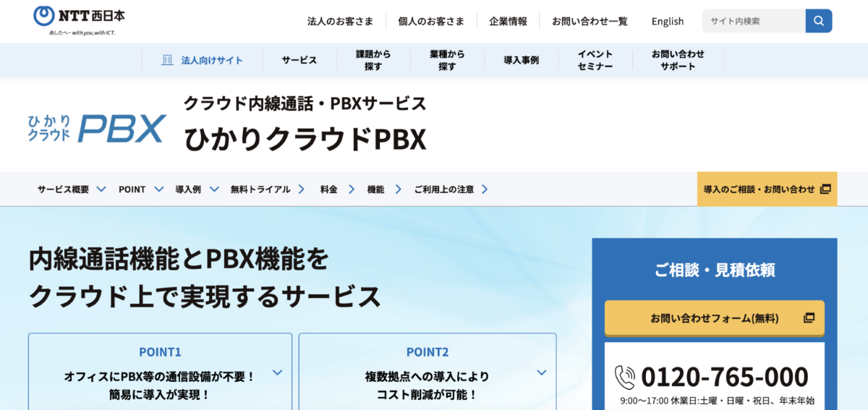868x410 pixels.
Task: Click the ひかりクラウドPBX logo image
Action: coord(97,128)
